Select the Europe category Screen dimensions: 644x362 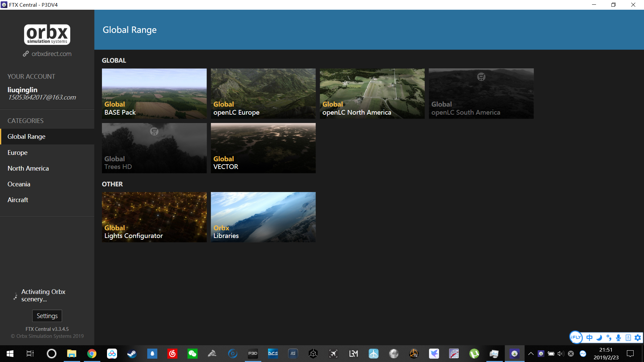coord(47,153)
